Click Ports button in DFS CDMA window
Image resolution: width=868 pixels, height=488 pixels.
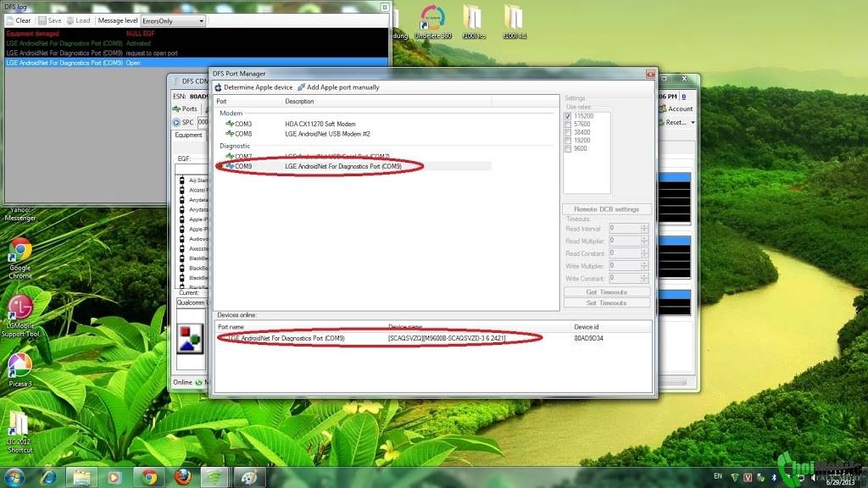pos(185,109)
